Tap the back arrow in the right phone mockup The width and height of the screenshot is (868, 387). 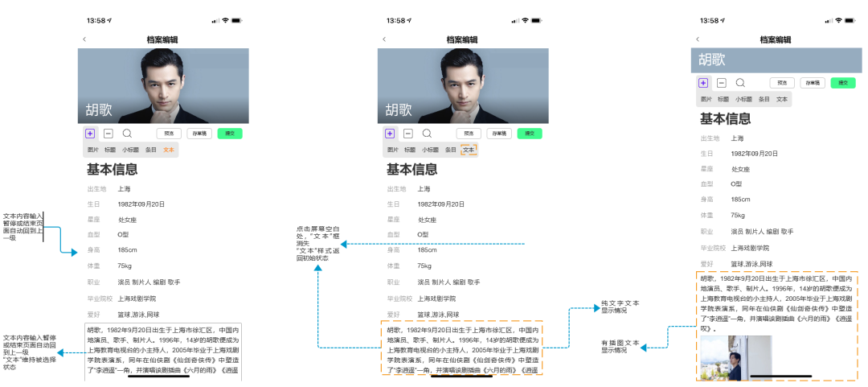coord(698,39)
